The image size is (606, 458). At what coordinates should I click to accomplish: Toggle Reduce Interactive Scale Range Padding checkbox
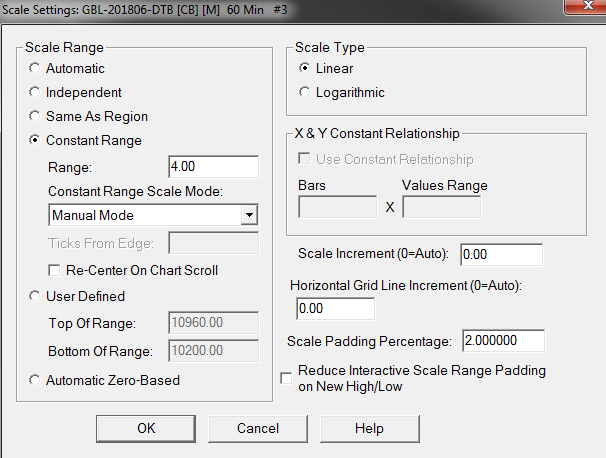point(287,377)
